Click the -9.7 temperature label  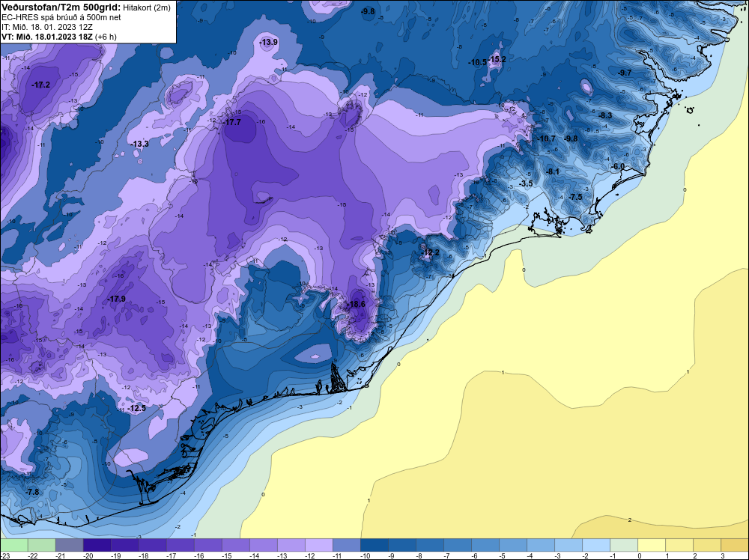click(625, 73)
